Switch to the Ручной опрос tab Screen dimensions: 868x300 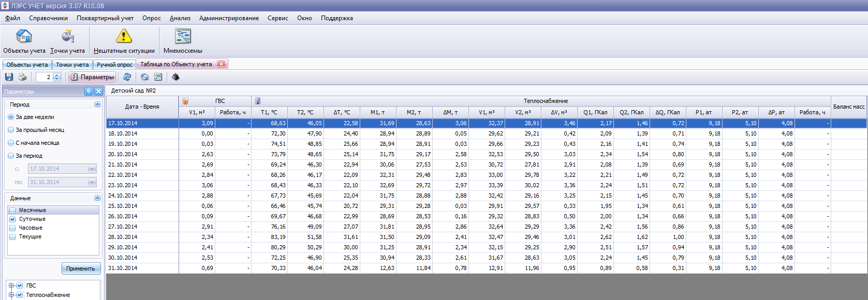pyautogui.click(x=114, y=65)
